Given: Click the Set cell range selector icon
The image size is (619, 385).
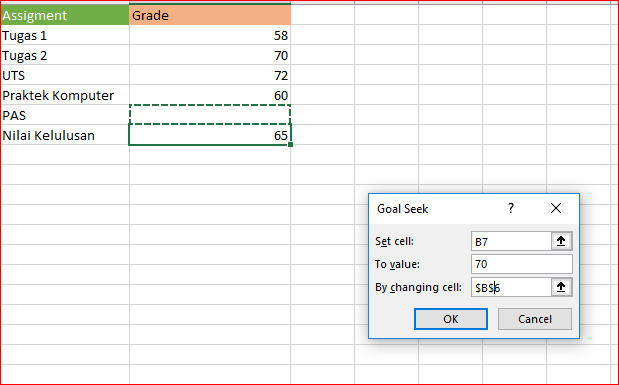Looking at the screenshot, I should 561,241.
